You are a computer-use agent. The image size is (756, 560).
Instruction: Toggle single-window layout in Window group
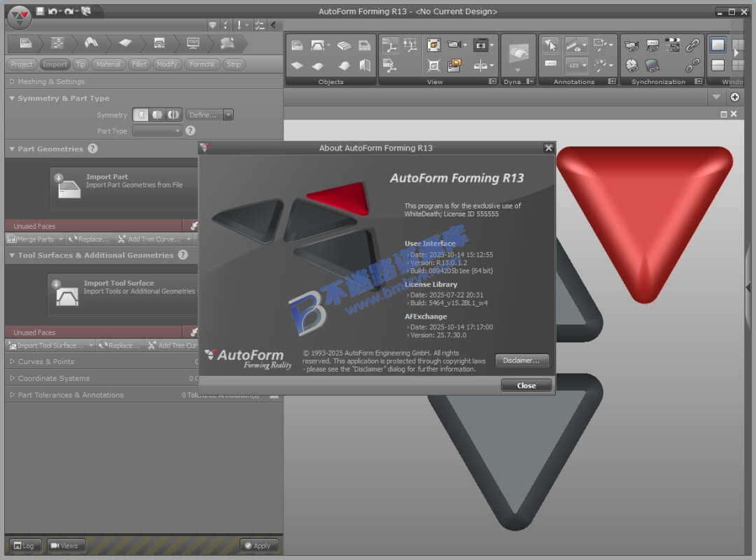(718, 45)
